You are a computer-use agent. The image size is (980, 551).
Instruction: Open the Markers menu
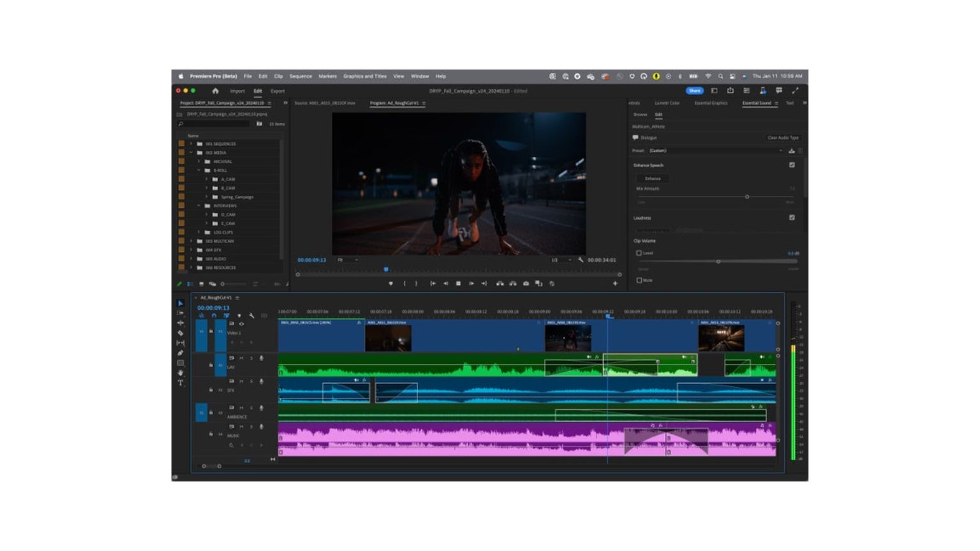327,76
